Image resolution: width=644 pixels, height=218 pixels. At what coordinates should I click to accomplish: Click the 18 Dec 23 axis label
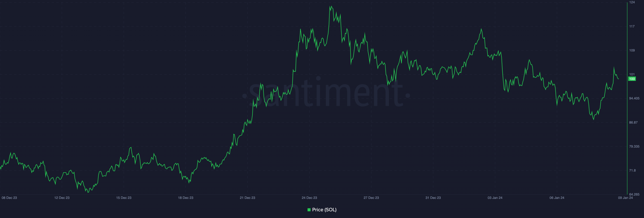pos(186,198)
